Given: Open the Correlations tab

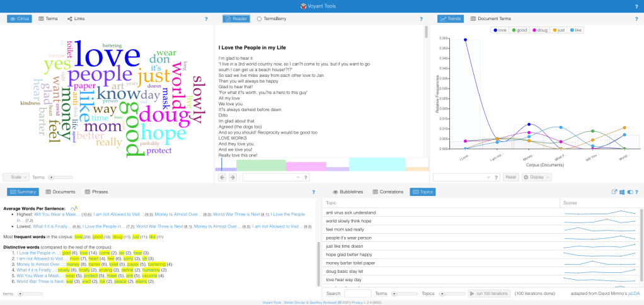Looking at the screenshot, I should click(x=388, y=192).
